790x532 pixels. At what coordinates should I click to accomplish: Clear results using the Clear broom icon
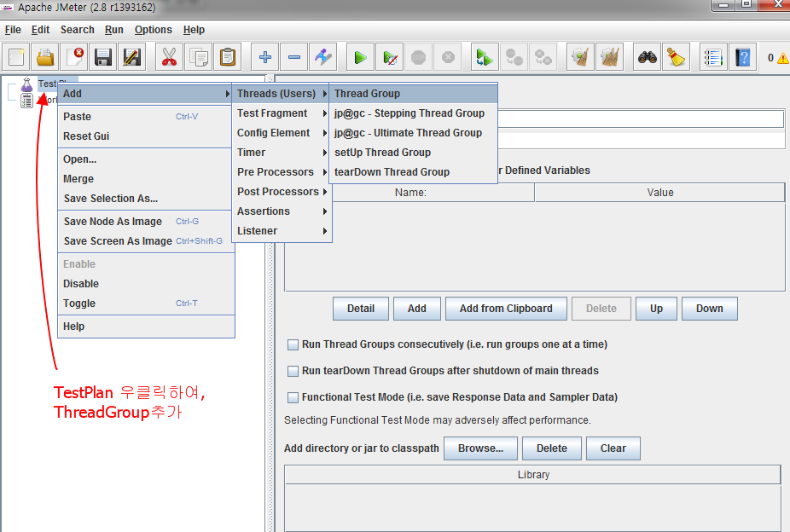pos(580,57)
